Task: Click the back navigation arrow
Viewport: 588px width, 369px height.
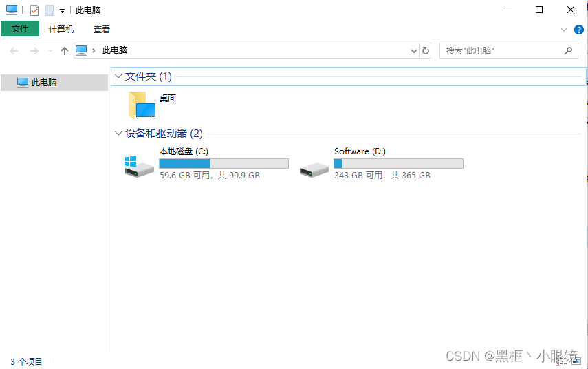Action: pyautogui.click(x=14, y=51)
